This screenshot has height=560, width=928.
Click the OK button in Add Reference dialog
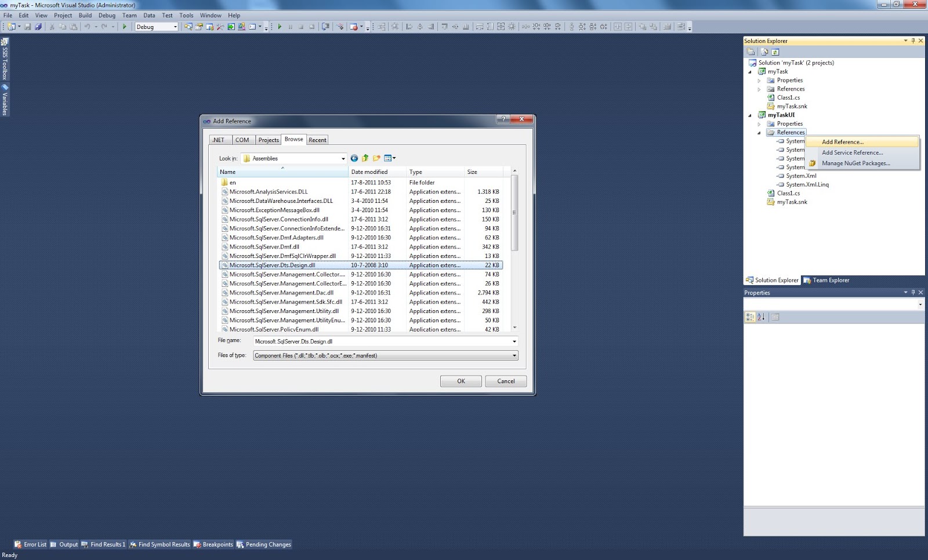point(461,381)
